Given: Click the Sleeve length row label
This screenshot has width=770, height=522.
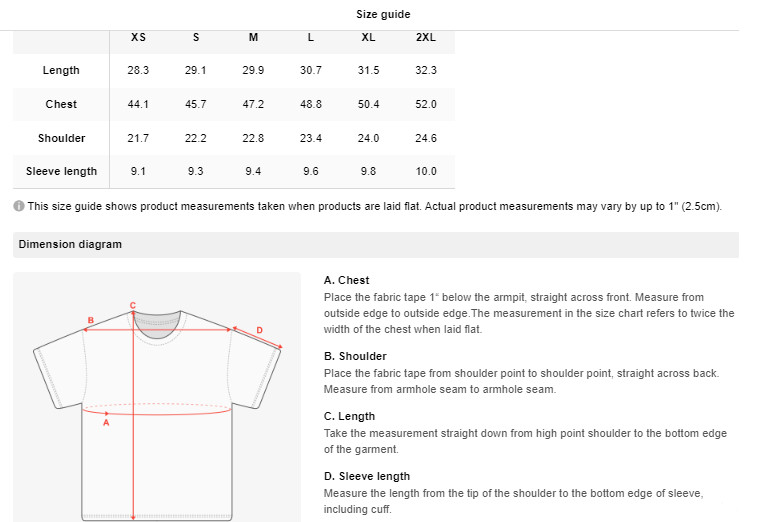Looking at the screenshot, I should tap(61, 171).
